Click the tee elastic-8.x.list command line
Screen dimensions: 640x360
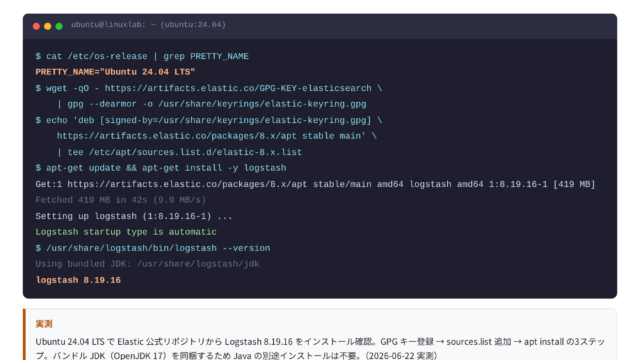[179, 152]
